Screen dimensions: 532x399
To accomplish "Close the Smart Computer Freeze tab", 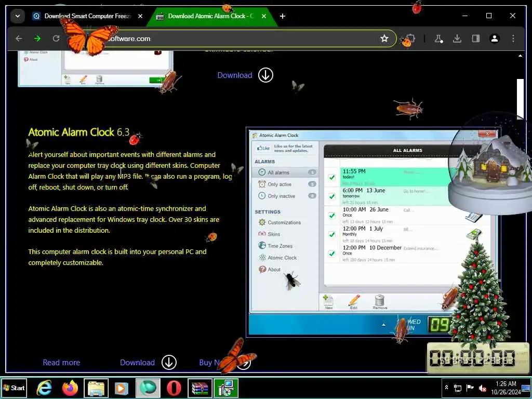I will (140, 16).
